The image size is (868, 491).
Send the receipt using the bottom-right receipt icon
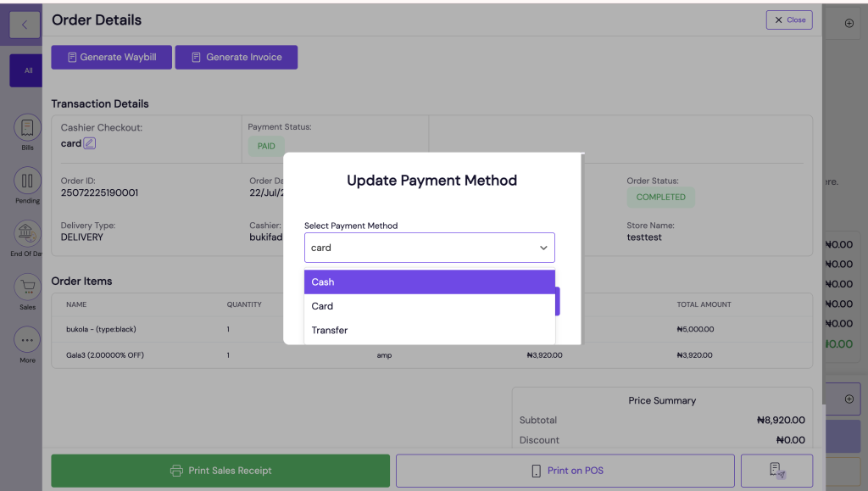click(776, 471)
